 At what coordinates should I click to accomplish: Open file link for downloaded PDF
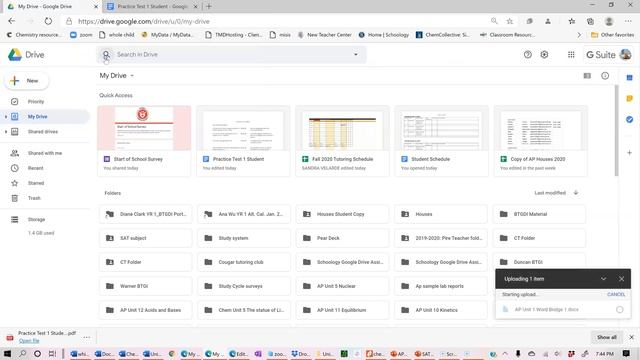pos(29,341)
